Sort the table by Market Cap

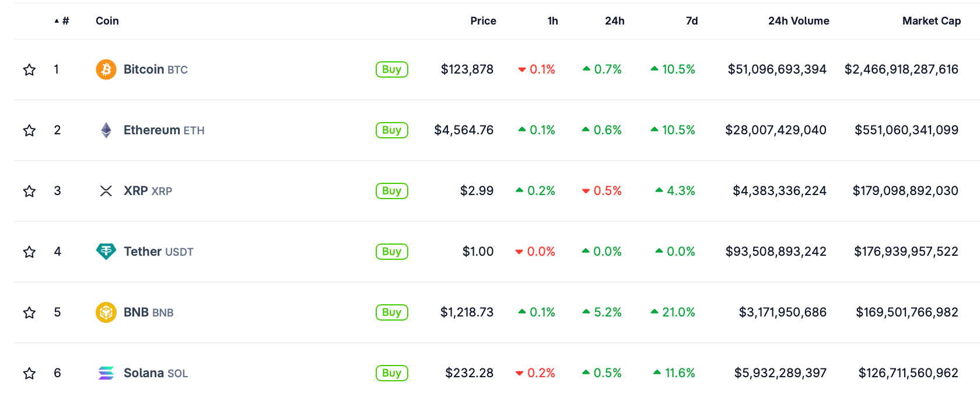pos(931,21)
